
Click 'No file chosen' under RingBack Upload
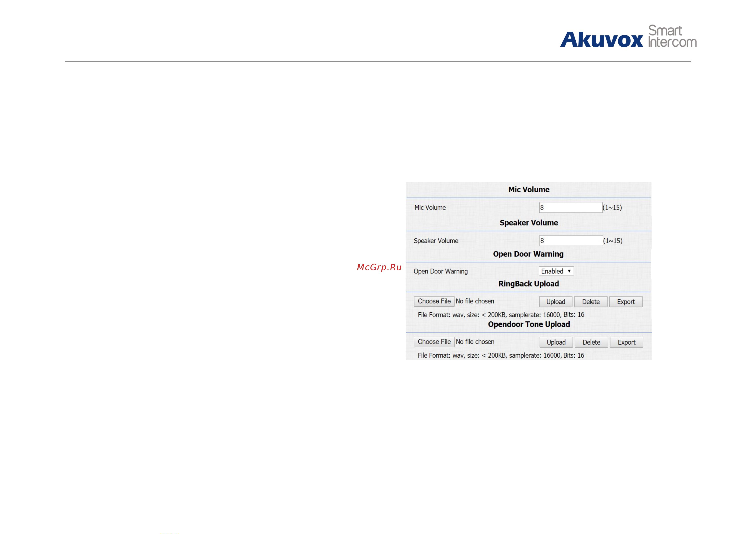(x=475, y=301)
